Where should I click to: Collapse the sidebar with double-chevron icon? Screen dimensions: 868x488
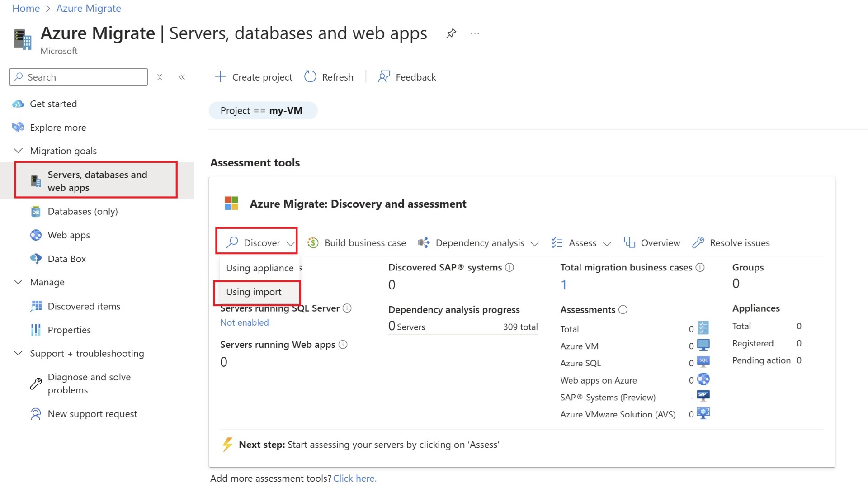coord(182,77)
